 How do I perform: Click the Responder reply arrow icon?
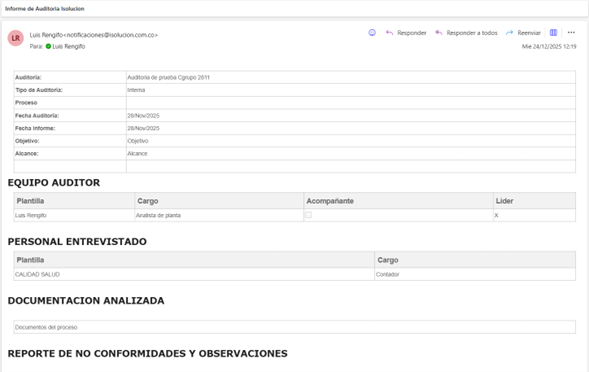[390, 33]
